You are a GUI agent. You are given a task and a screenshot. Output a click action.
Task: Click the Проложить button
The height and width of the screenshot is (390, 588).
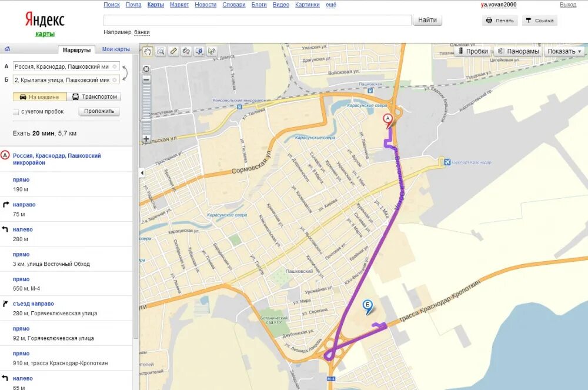pyautogui.click(x=99, y=111)
